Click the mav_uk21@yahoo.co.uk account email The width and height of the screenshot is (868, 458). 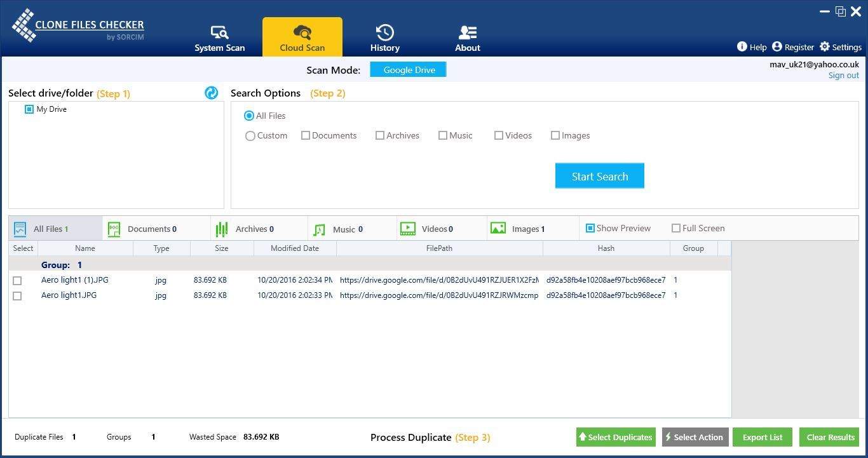pyautogui.click(x=814, y=64)
